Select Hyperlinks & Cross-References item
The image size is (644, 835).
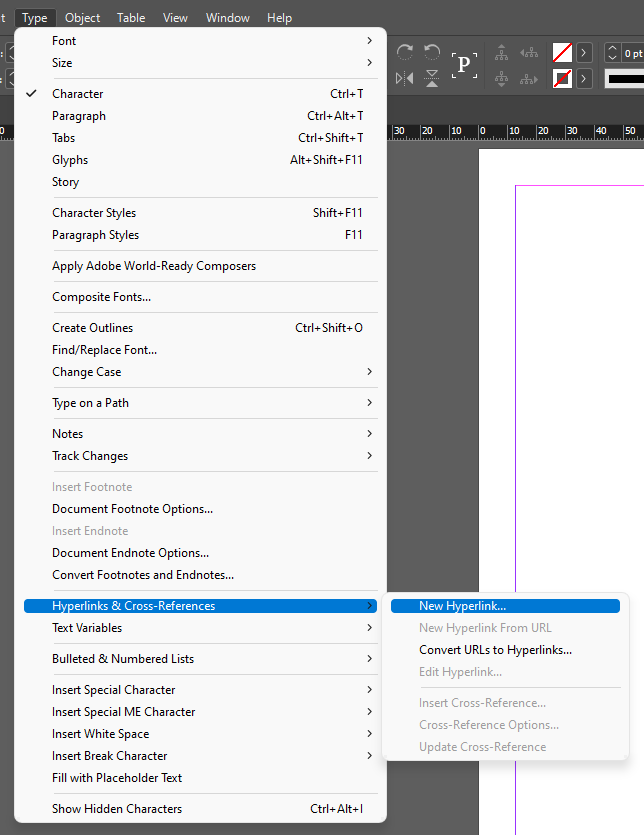(x=201, y=606)
